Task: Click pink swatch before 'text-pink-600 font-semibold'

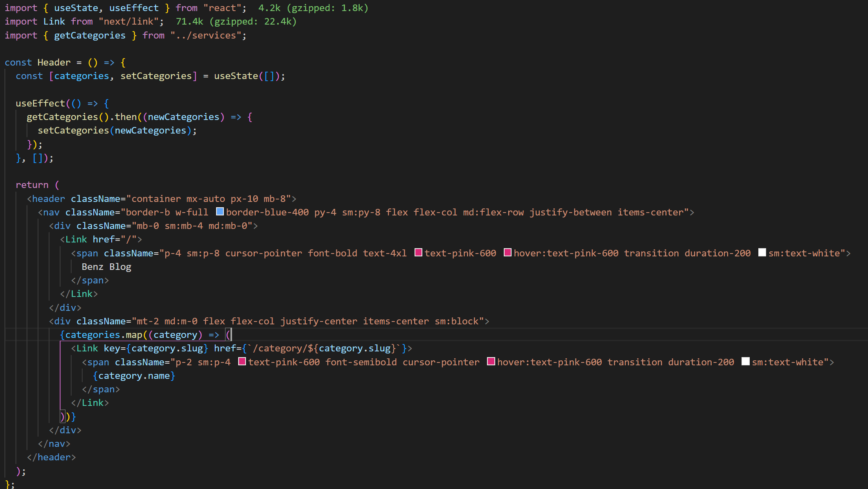Action: click(242, 362)
